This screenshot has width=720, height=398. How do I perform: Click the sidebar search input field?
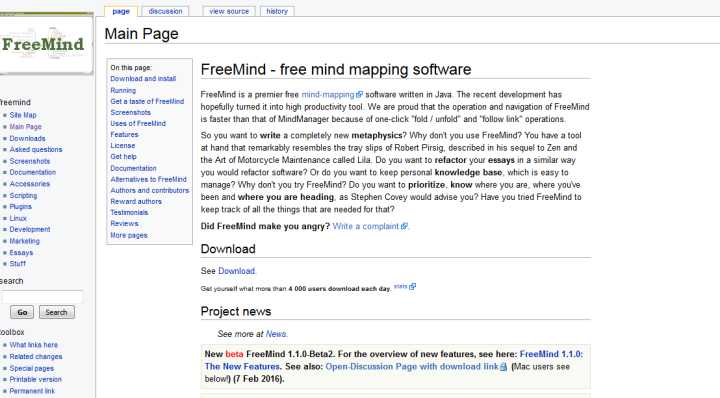tap(41, 297)
